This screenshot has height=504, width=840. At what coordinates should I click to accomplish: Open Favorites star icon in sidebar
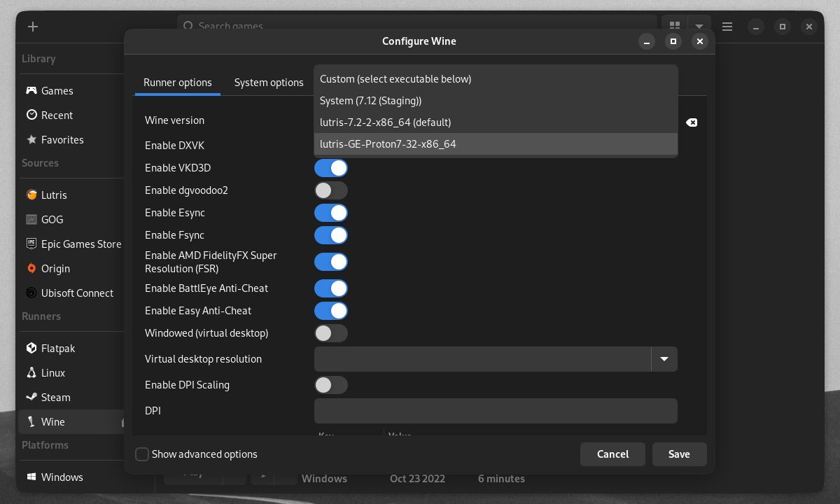31,139
